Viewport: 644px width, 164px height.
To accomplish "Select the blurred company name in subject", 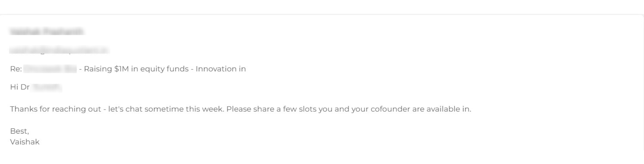I will pos(50,69).
